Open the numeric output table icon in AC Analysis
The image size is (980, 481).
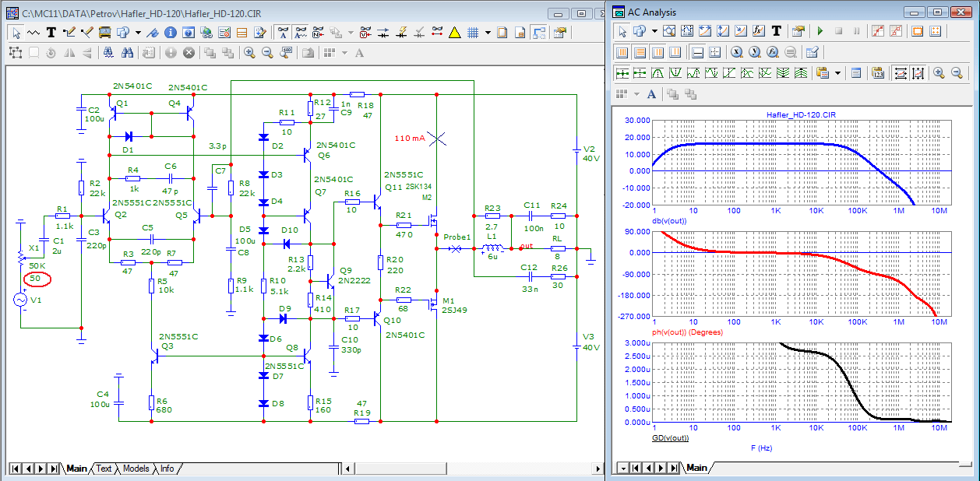click(x=856, y=72)
